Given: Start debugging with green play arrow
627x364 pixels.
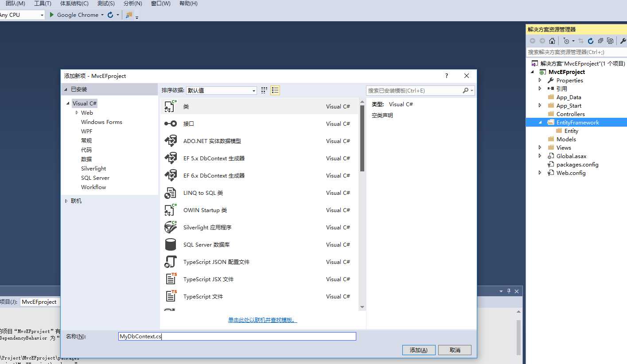Looking at the screenshot, I should (51, 15).
